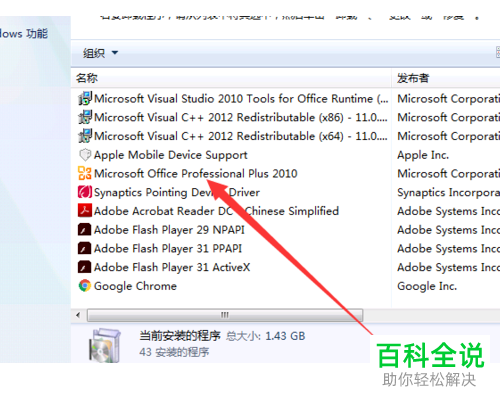The height and width of the screenshot is (400, 500).
Task: Click the Apple Mobile Device Support shield icon
Action: pos(85,155)
